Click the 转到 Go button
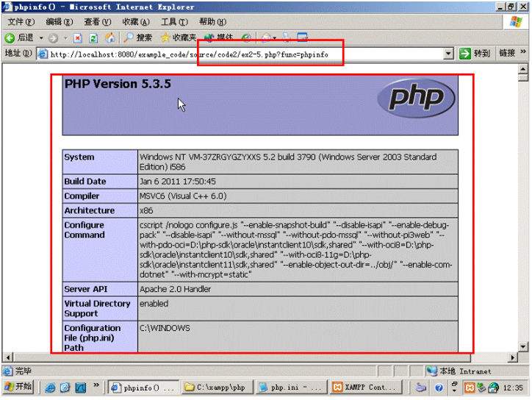 tap(475, 54)
